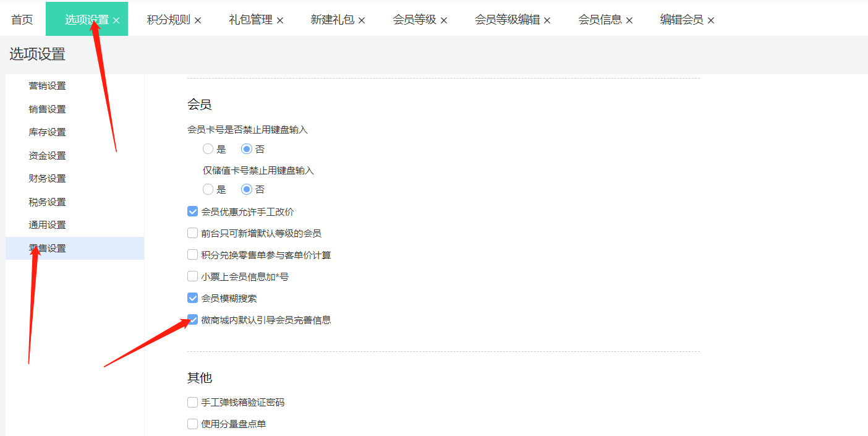Check 小票上会员信息加*号
This screenshot has width=868, height=436.
tap(192, 276)
